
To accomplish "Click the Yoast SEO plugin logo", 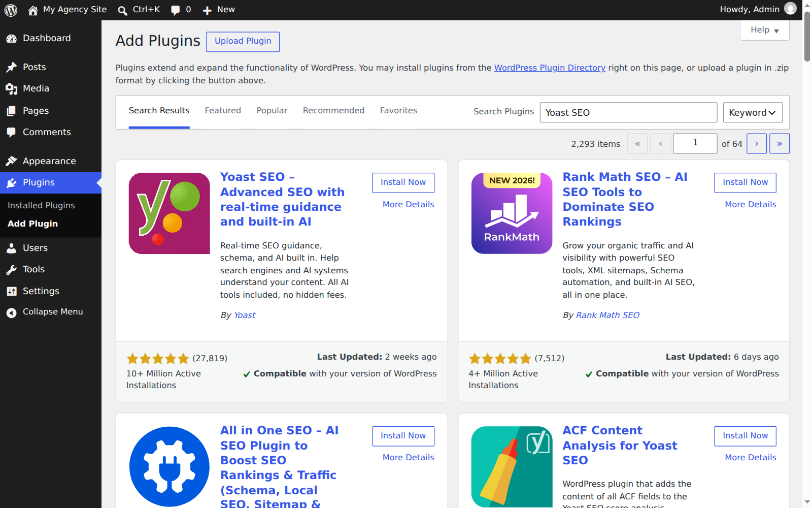I will (170, 213).
